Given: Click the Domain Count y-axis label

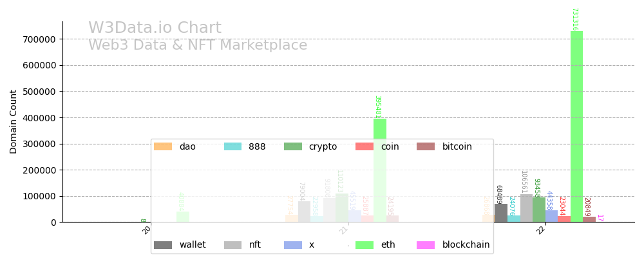Looking at the screenshot, I should point(14,121).
